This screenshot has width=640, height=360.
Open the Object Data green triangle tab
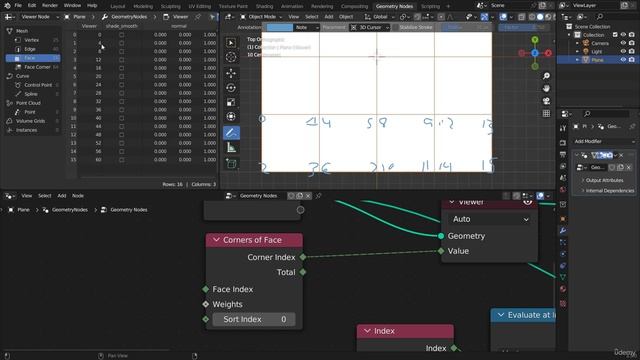563,277
